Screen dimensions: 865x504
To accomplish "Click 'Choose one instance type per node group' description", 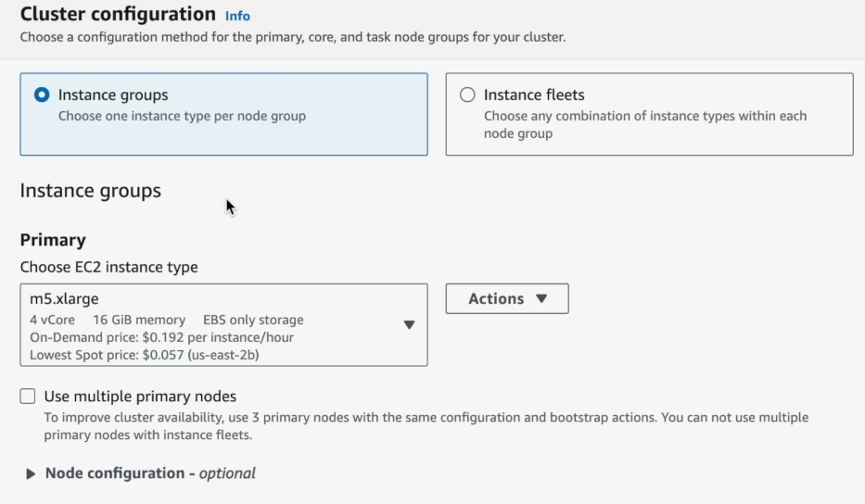I will (x=182, y=116).
